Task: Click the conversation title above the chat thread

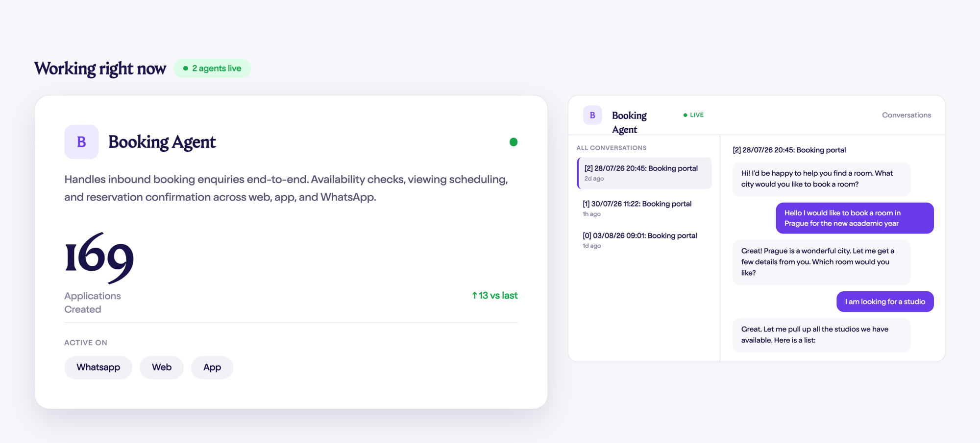Action: (789, 150)
